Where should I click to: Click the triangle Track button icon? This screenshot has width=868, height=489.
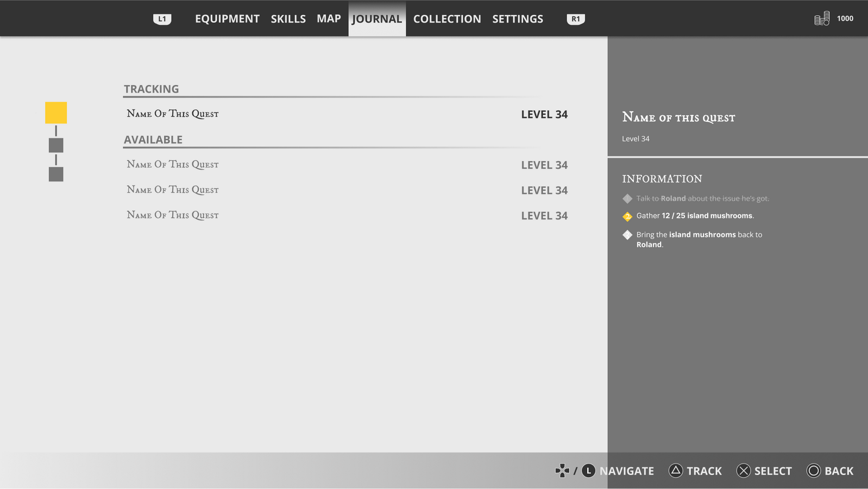coord(675,471)
